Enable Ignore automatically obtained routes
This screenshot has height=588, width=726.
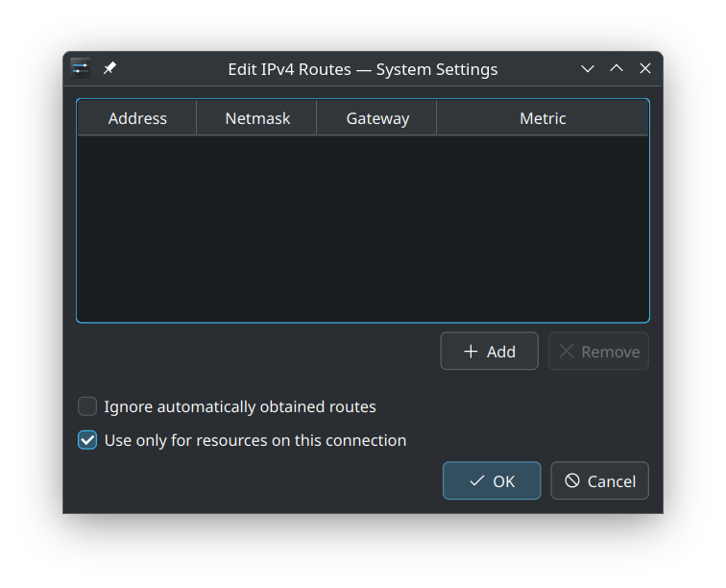tap(87, 406)
